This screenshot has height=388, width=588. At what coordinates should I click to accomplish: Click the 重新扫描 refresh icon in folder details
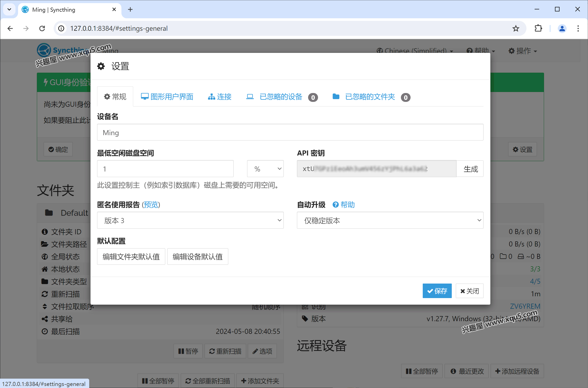(x=45, y=294)
